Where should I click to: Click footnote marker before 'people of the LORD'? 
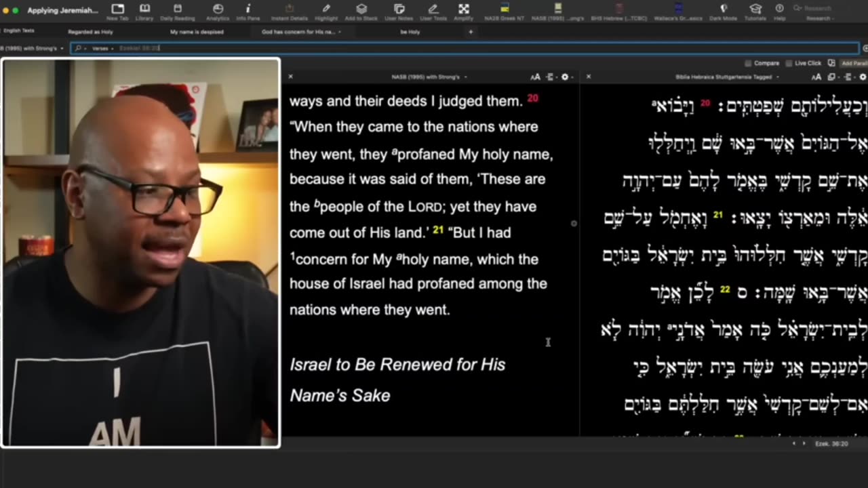(316, 203)
